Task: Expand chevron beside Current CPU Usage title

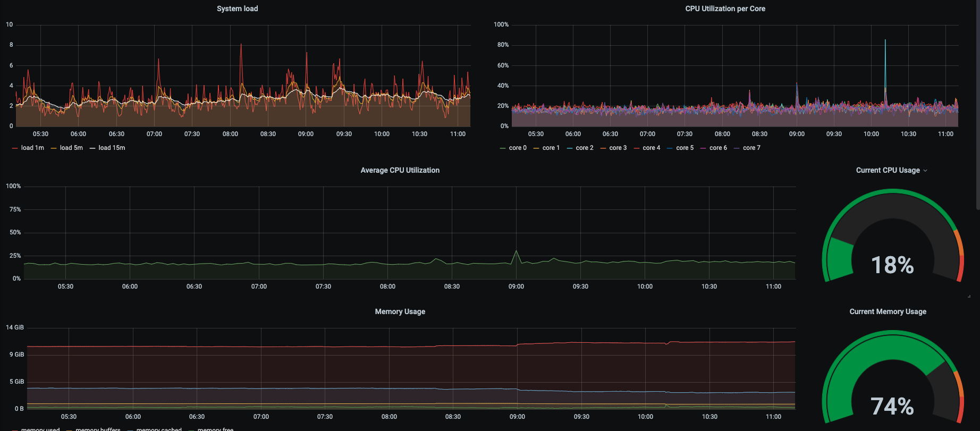Action: point(925,171)
